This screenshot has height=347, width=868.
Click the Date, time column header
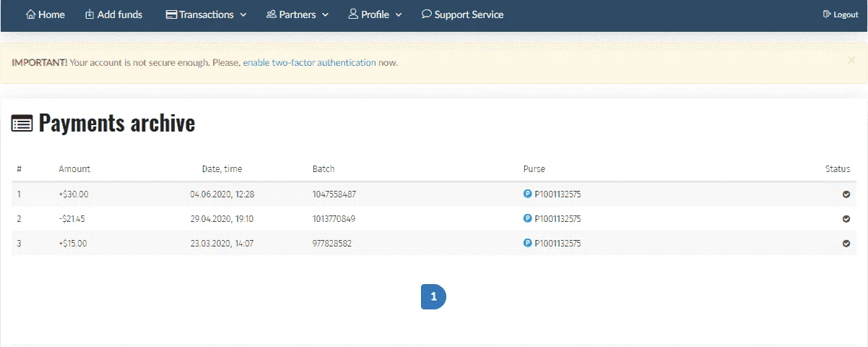pos(222,169)
